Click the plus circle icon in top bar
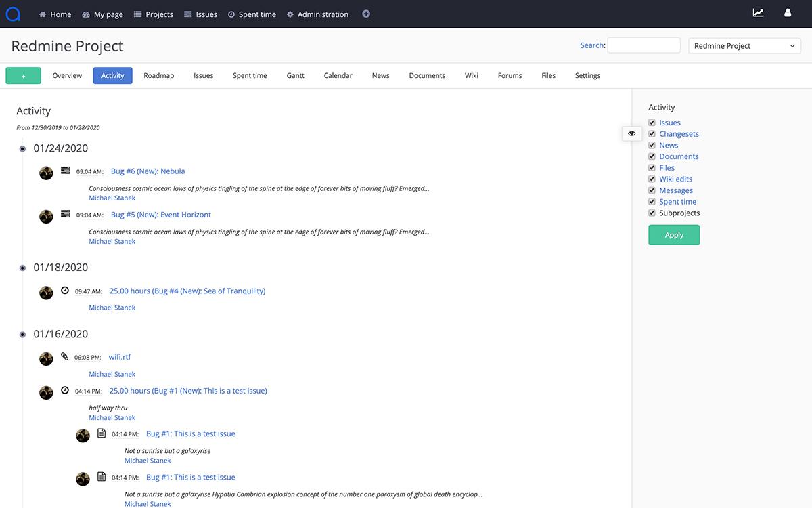The image size is (812, 508). [x=366, y=14]
